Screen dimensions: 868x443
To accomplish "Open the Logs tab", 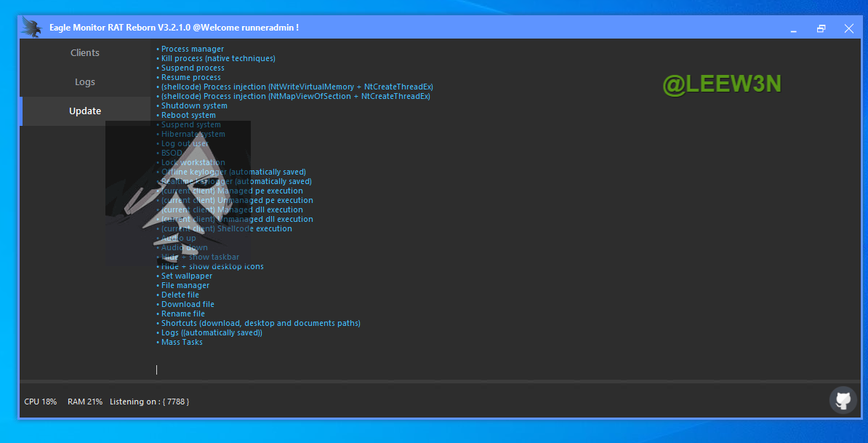I will coord(85,82).
